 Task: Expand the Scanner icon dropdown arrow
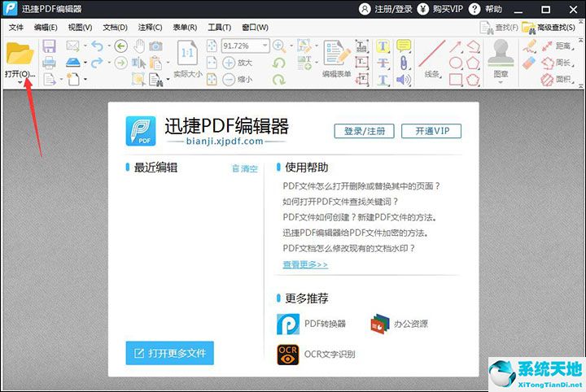tap(85, 63)
